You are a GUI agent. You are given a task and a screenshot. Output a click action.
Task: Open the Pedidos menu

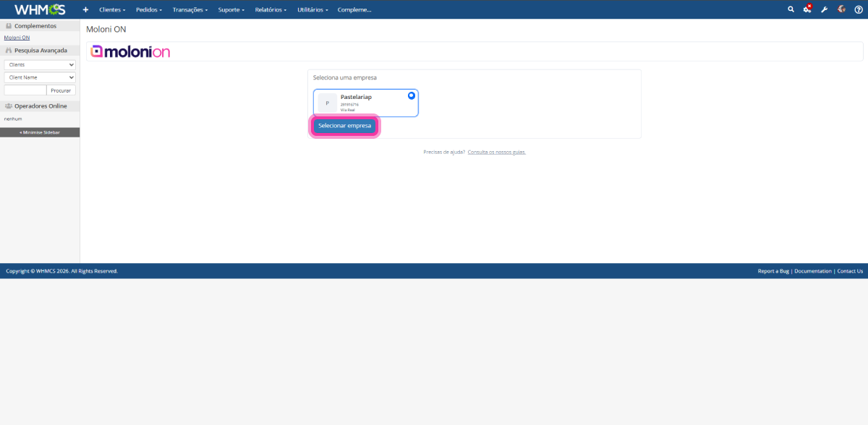click(x=149, y=9)
